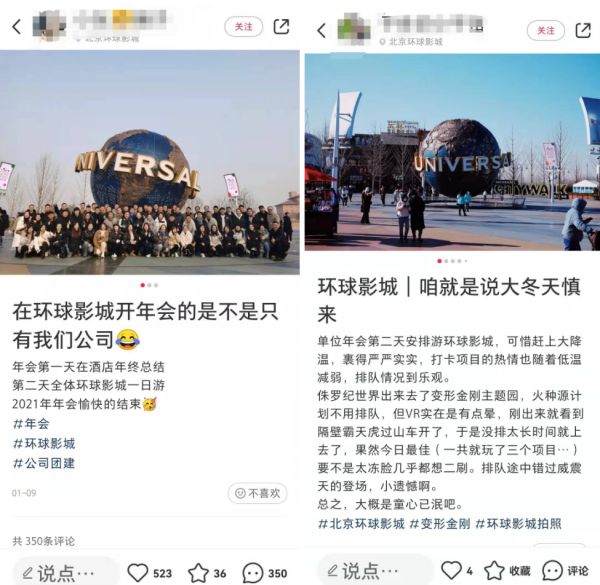Tap the left comment input 说点…
Viewport: 600px width, 585px height.
pos(65,573)
